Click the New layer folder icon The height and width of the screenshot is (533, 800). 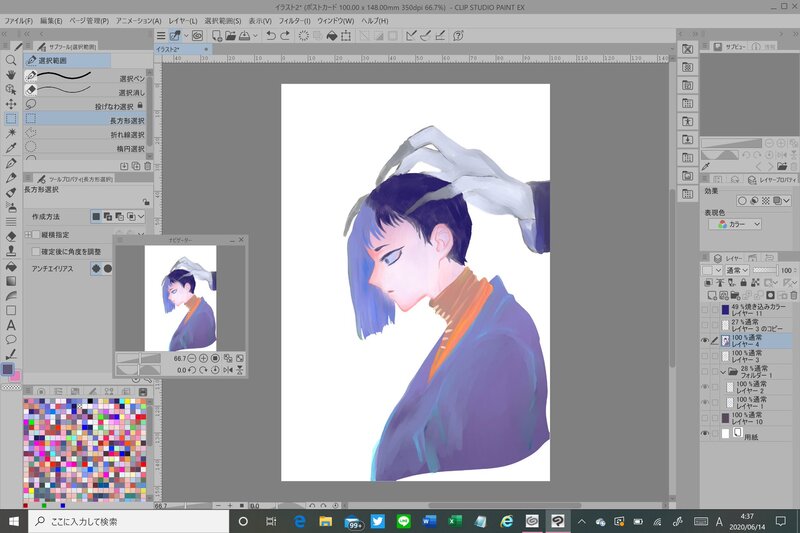[x=735, y=295]
